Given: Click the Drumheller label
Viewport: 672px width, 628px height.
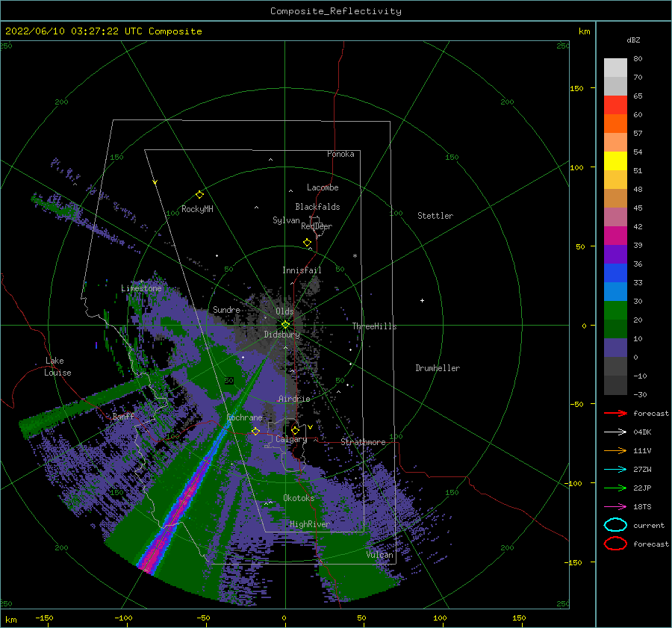Looking at the screenshot, I should [438, 368].
